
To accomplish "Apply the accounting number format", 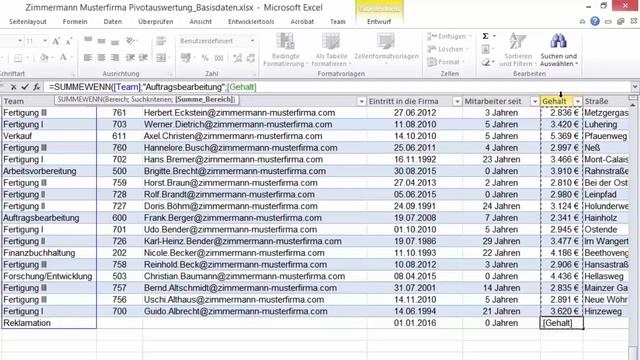I will 186,58.
